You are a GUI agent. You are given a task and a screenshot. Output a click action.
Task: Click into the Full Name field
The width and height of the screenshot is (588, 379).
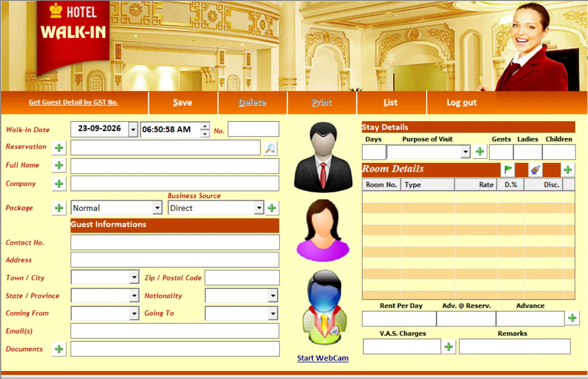[x=175, y=166]
